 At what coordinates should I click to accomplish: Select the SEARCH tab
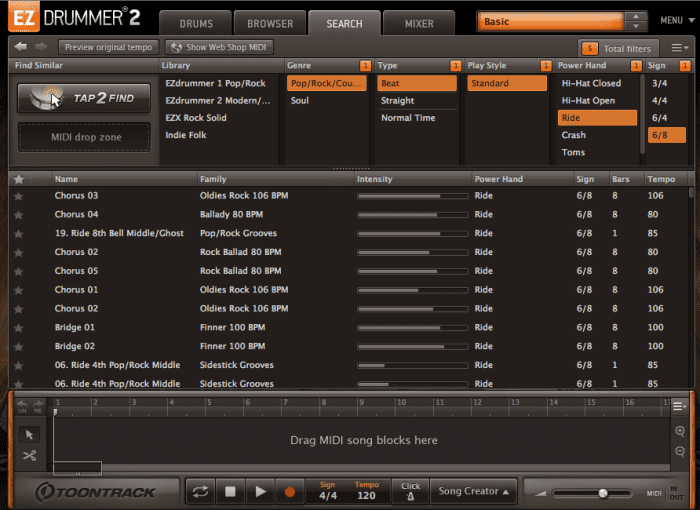click(x=344, y=23)
